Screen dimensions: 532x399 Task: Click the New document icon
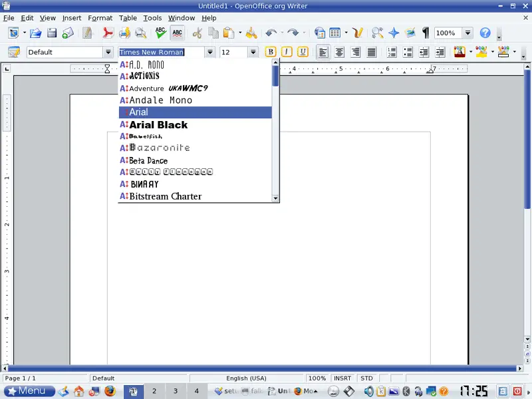pos(13,33)
